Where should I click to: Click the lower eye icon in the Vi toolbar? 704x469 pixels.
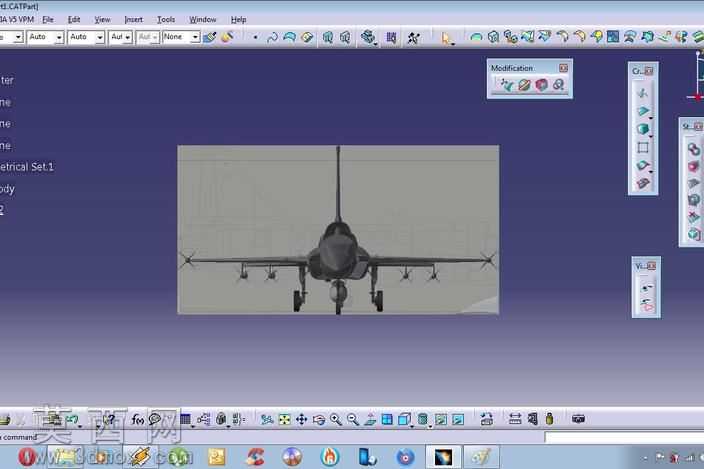point(647,305)
